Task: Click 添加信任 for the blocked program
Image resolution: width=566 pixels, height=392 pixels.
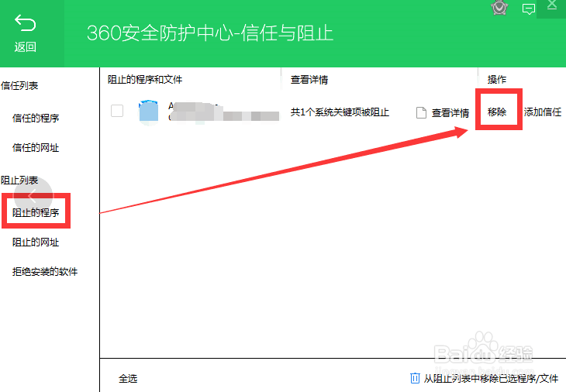Action: [x=543, y=112]
